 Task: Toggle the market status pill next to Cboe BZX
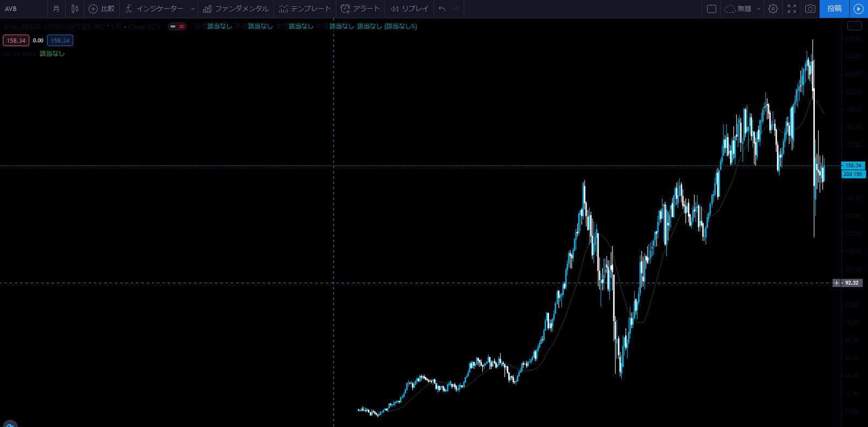pos(177,27)
